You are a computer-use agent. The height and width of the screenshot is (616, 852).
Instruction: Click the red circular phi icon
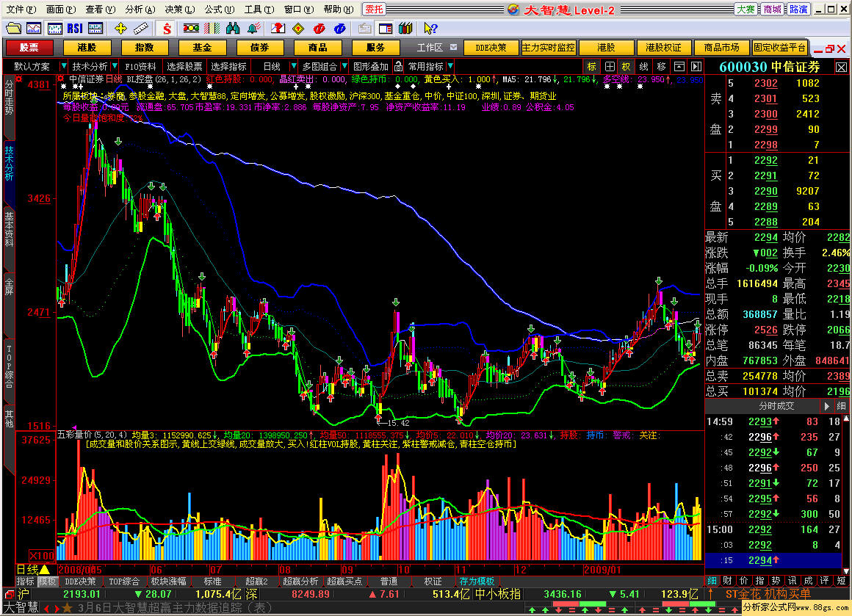319,28
